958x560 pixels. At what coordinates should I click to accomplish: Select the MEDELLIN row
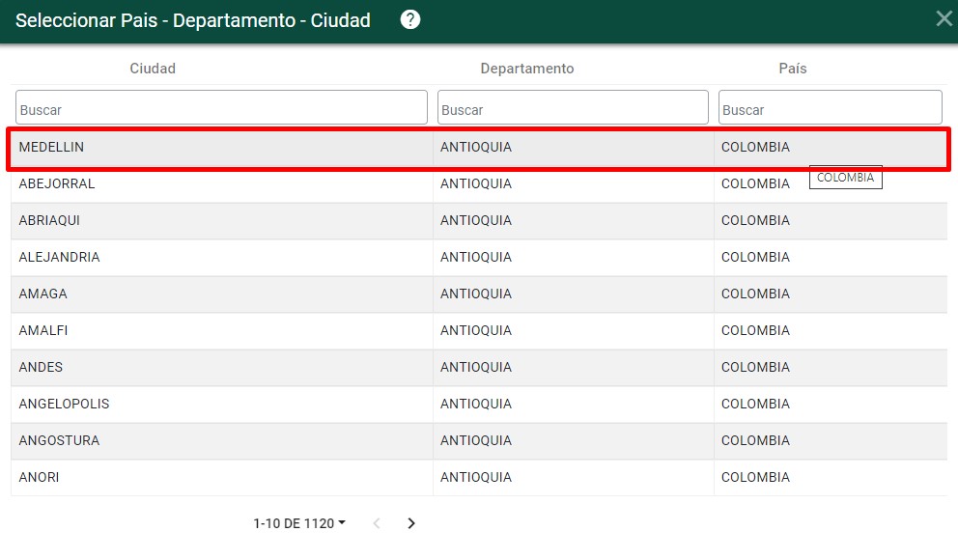pos(52,148)
